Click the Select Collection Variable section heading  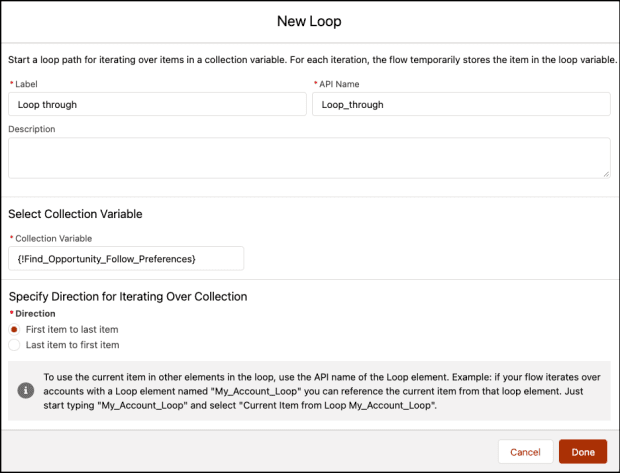(x=75, y=214)
